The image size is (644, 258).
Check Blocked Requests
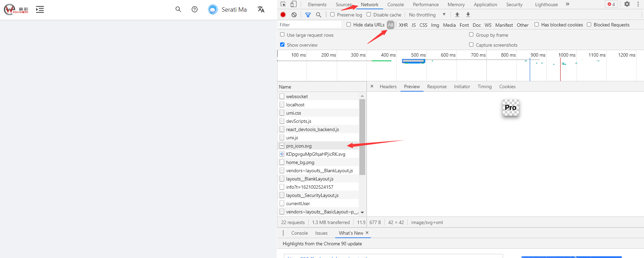coord(589,24)
